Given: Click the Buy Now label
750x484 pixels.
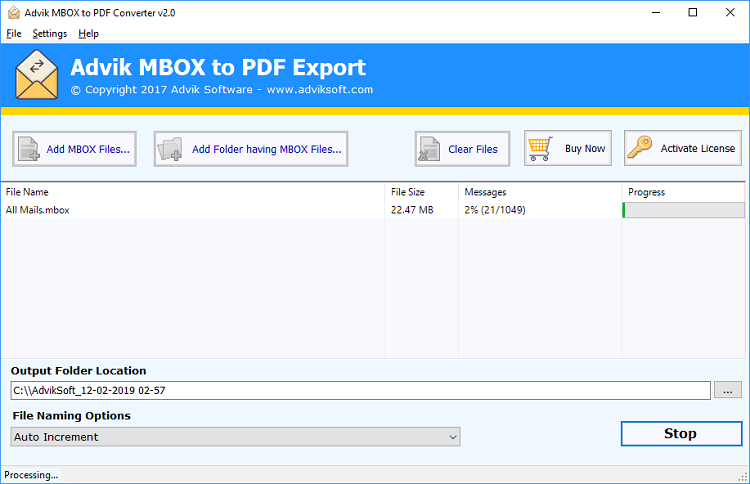Looking at the screenshot, I should (585, 149).
